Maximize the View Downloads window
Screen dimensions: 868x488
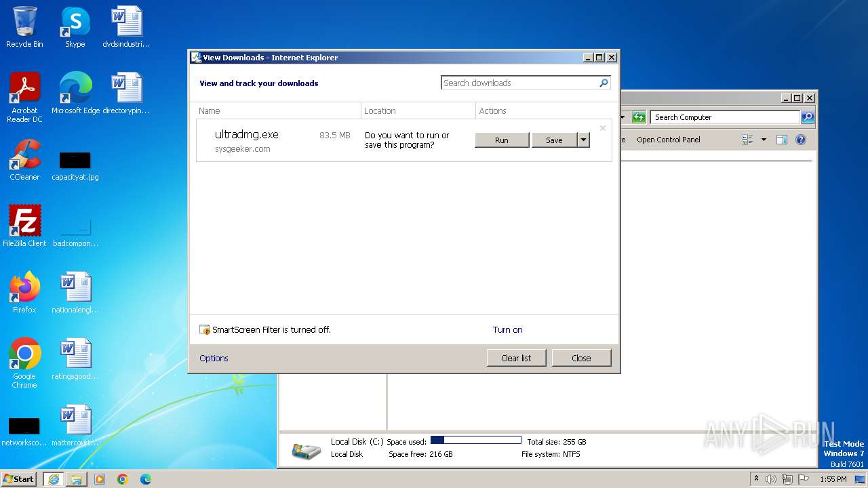tap(599, 58)
